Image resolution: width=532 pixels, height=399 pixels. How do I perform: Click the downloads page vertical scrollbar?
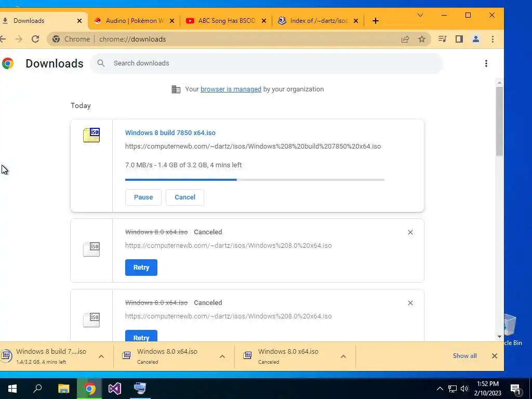point(499,121)
